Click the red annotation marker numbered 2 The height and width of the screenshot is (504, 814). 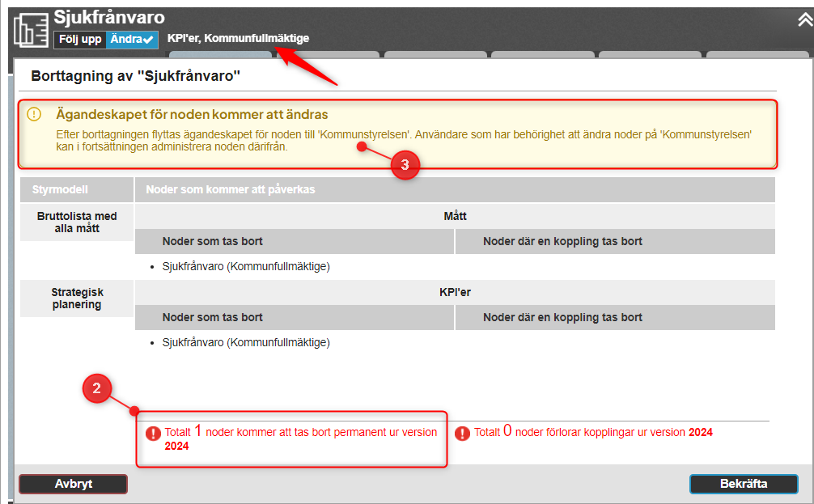(97, 389)
